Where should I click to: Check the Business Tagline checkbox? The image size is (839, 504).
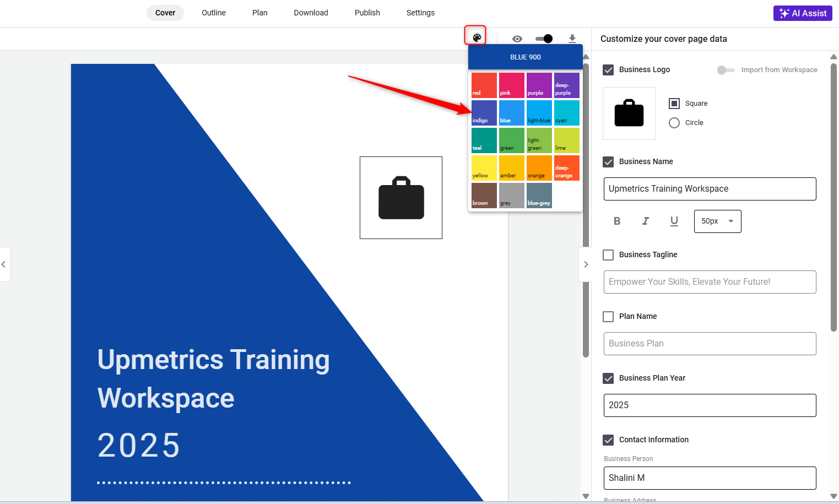pyautogui.click(x=608, y=255)
